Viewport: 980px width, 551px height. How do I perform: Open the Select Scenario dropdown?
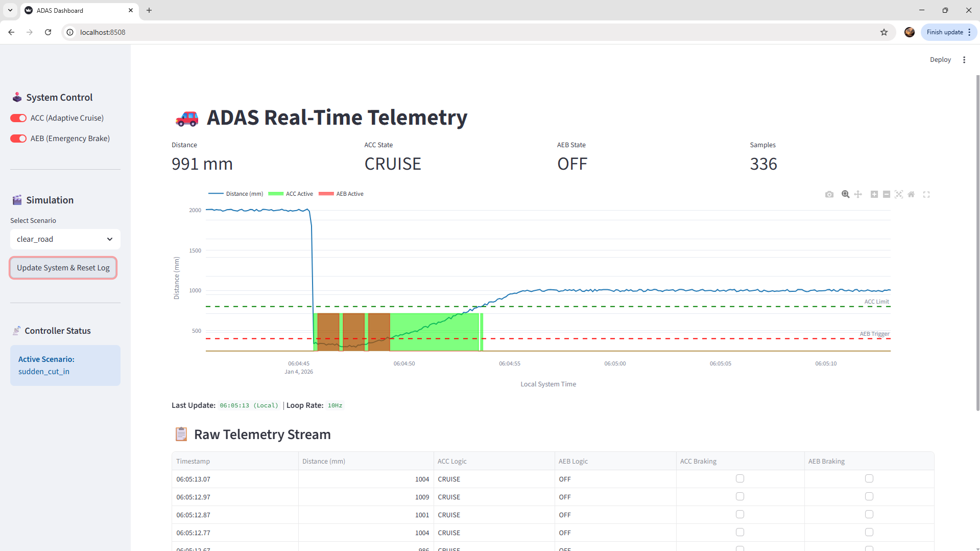pyautogui.click(x=65, y=239)
